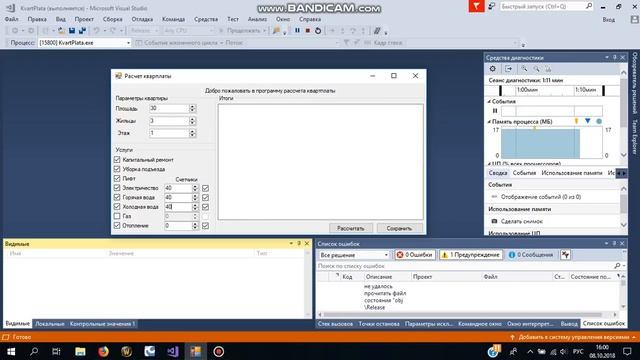
Task: Toggle Капитальный ремонт checkbox
Action: (x=117, y=160)
